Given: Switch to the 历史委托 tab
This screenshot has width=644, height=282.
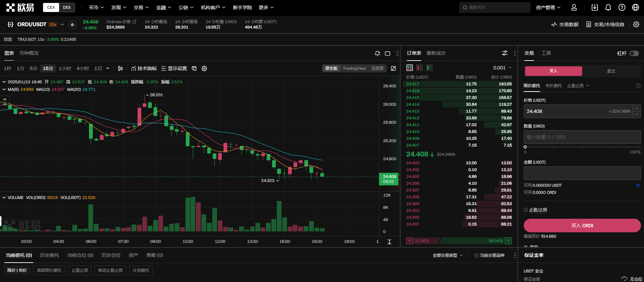Looking at the screenshot, I should point(50,255).
